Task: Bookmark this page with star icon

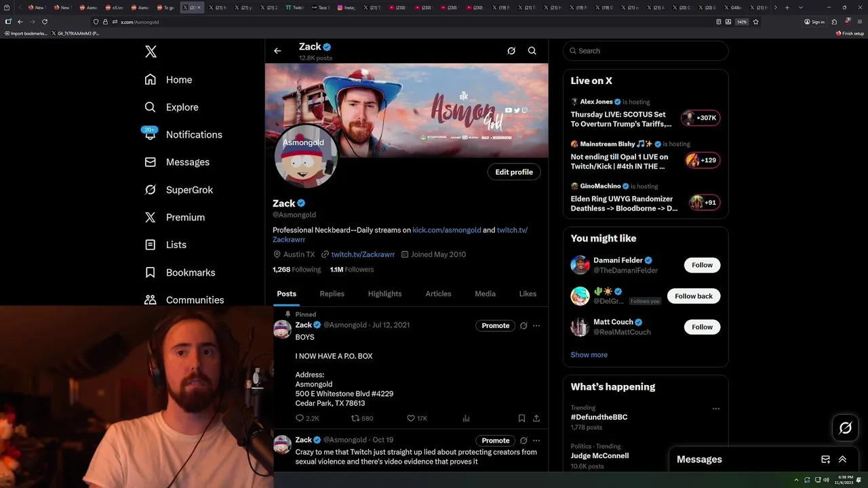Action: (755, 22)
